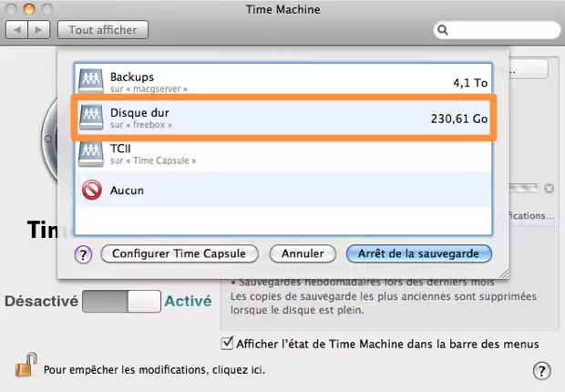Select the red Aucun no-disk icon
This screenshot has width=565, height=392.
tap(92, 191)
